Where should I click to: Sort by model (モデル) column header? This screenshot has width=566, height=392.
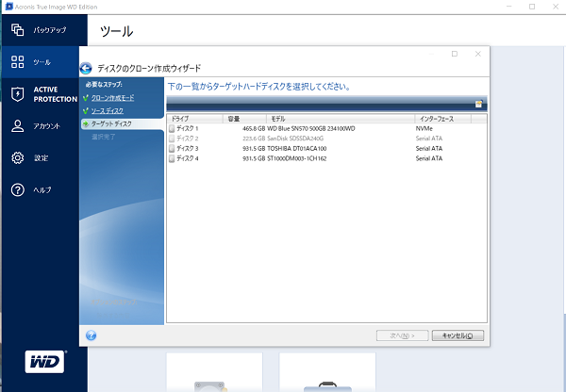pyautogui.click(x=340, y=119)
